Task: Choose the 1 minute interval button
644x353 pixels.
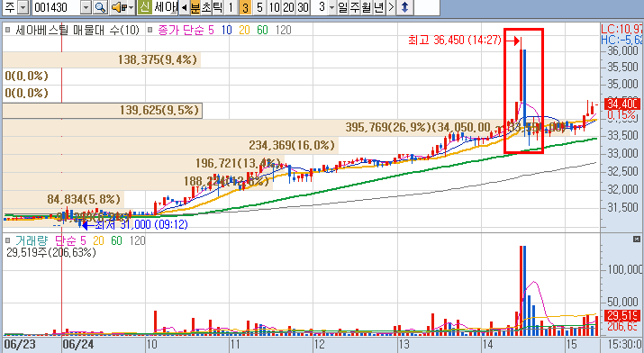Action: point(231,7)
